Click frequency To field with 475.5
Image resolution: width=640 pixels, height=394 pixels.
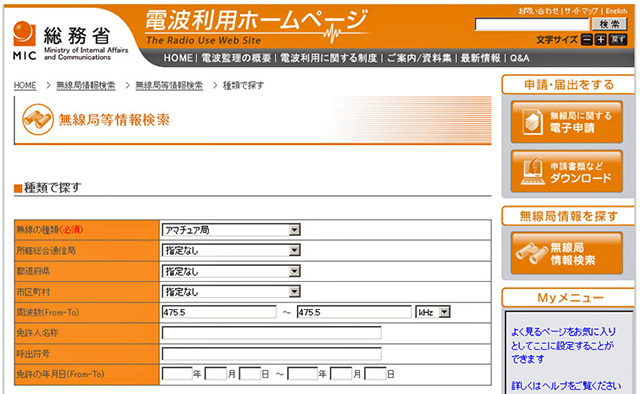354,312
